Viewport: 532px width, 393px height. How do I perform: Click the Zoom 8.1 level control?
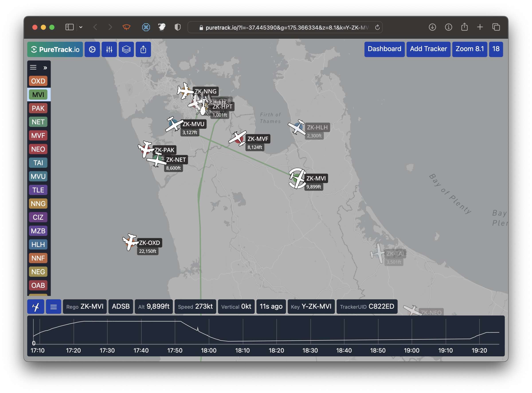[469, 49]
